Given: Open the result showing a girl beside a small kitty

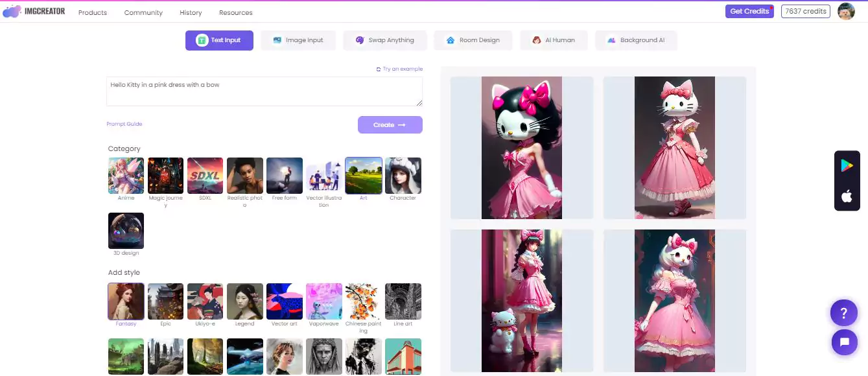Looking at the screenshot, I should pyautogui.click(x=522, y=301).
